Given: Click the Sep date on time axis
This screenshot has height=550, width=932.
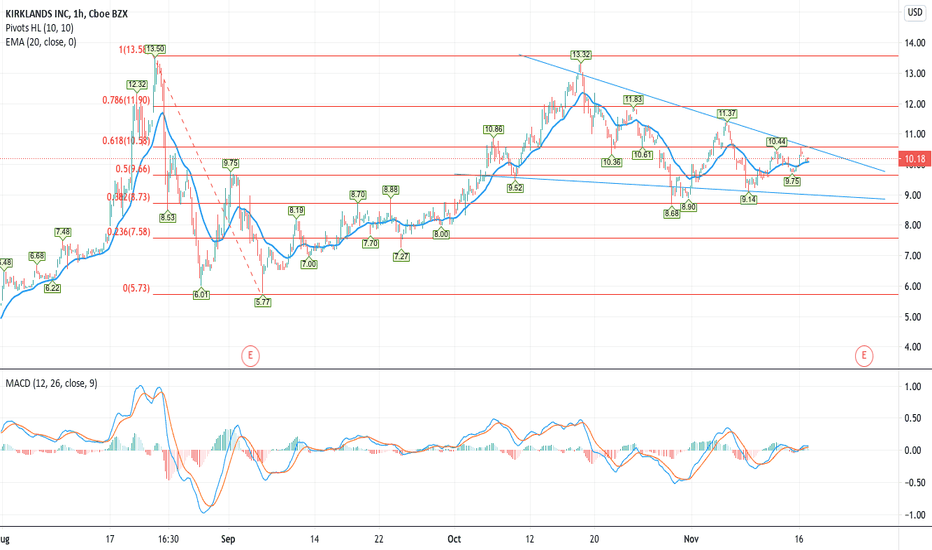Looking at the screenshot, I should point(228,539).
